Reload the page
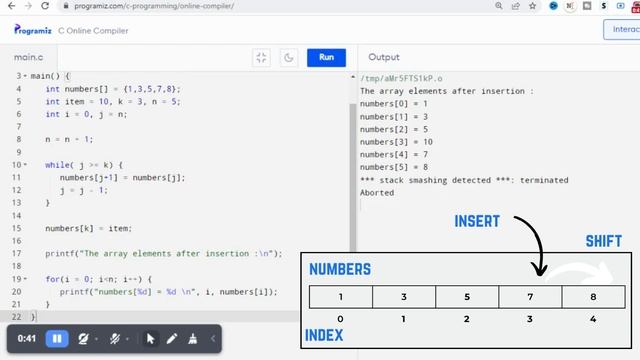Viewport: 640px width, 360px height. 45,6
